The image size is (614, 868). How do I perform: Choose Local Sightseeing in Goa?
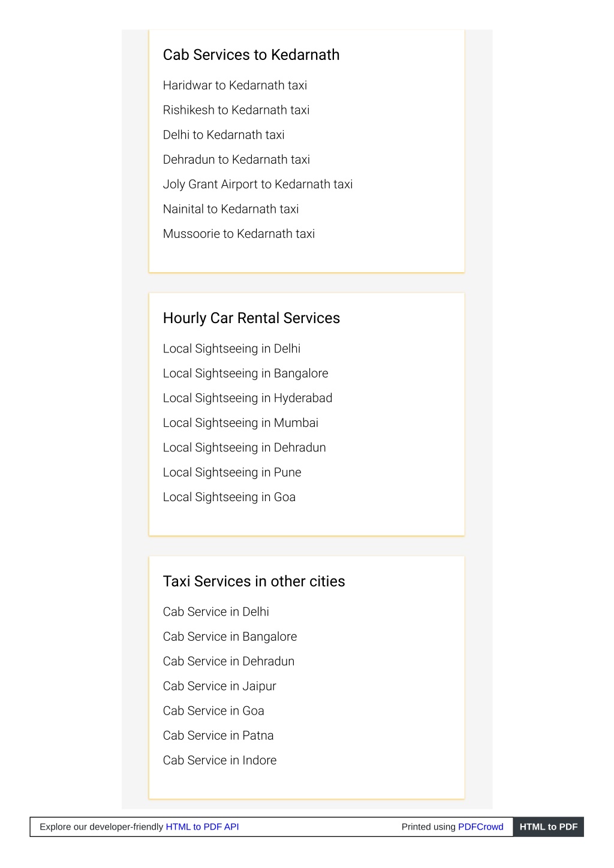pyautogui.click(x=229, y=497)
